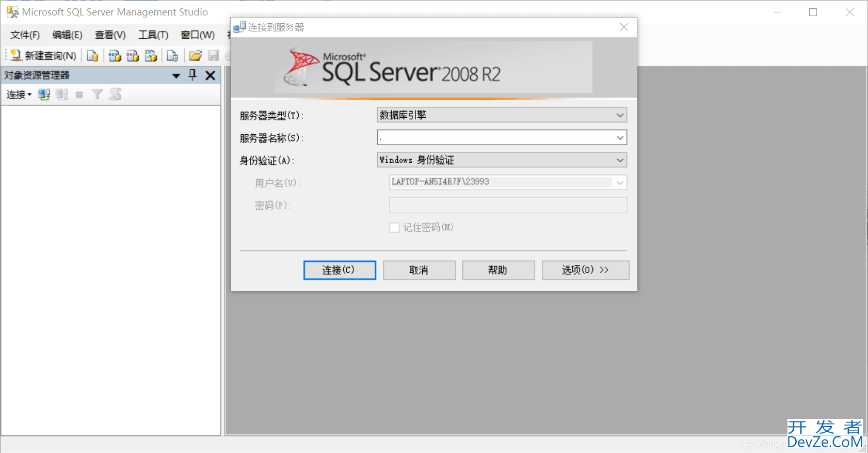Pin the Object Explorer panel with pushpin
Screen dimensions: 868x453
192,75
